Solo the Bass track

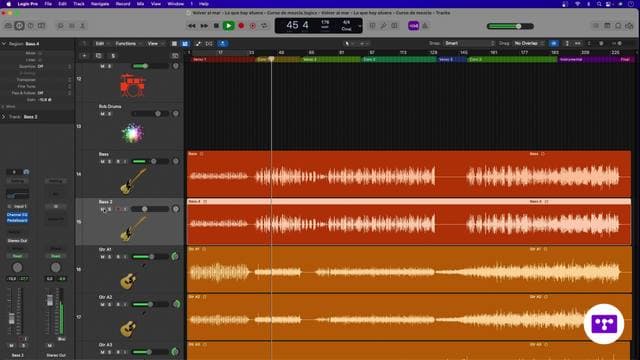click(109, 162)
